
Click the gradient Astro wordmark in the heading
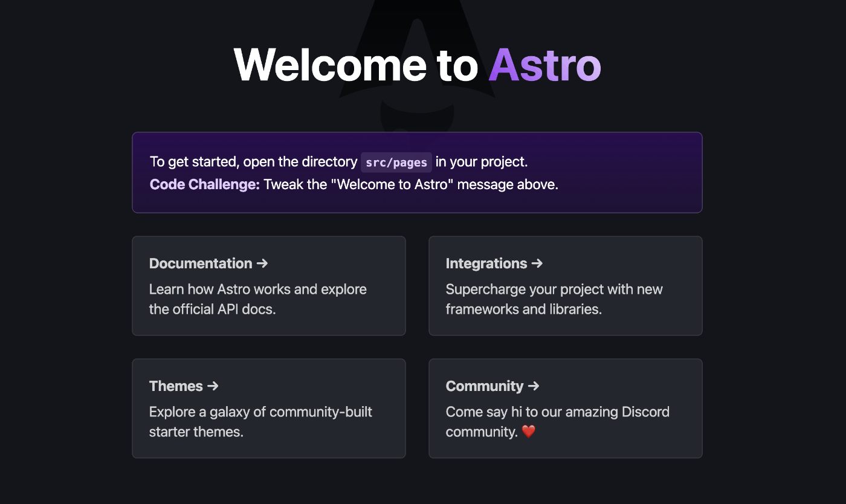tap(544, 65)
